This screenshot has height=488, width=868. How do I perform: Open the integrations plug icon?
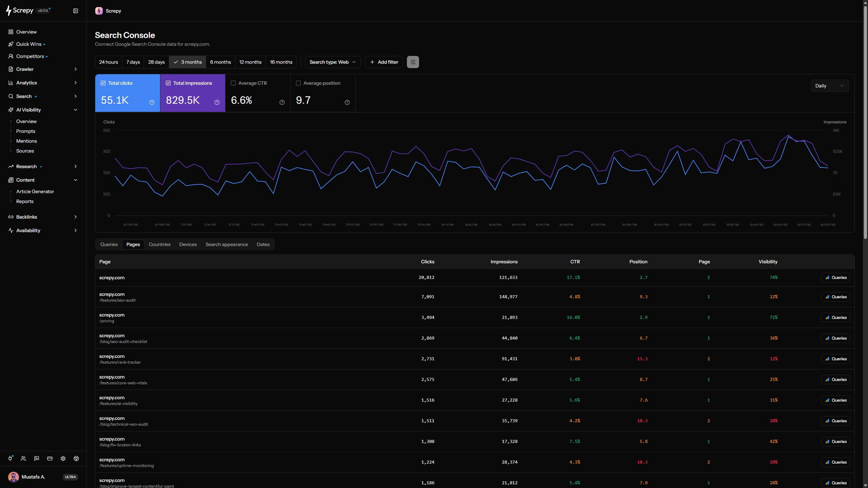pyautogui.click(x=11, y=459)
